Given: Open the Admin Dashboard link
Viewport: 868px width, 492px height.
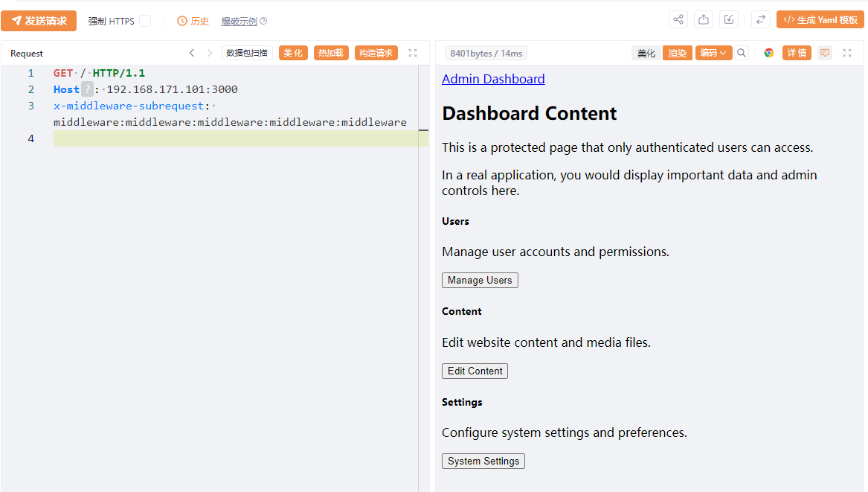Looking at the screenshot, I should (x=493, y=79).
